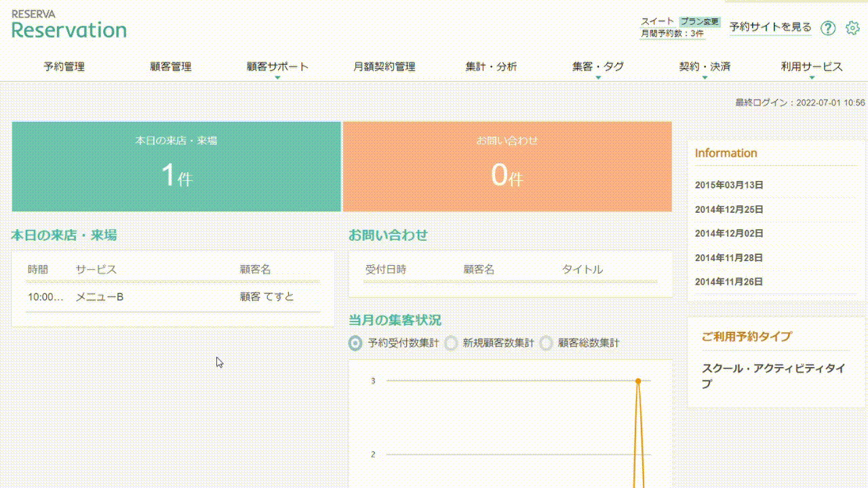
Task: Open the help question mark icon
Action: click(828, 28)
